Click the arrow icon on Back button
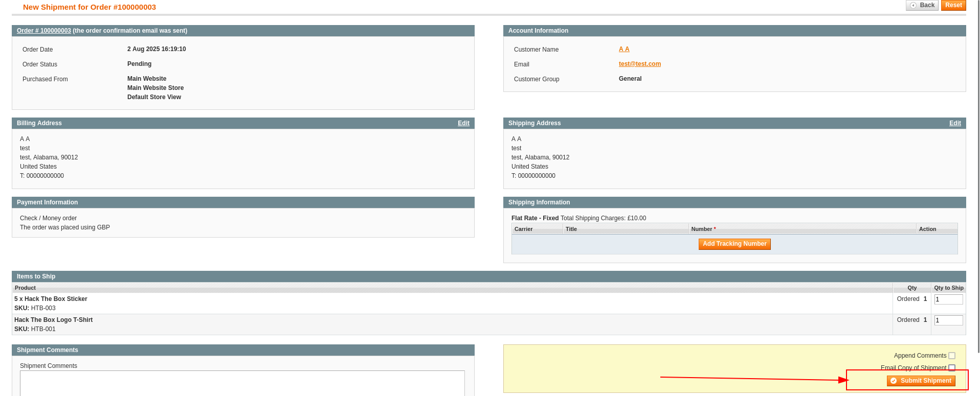This screenshot has height=396, width=980. click(913, 5)
